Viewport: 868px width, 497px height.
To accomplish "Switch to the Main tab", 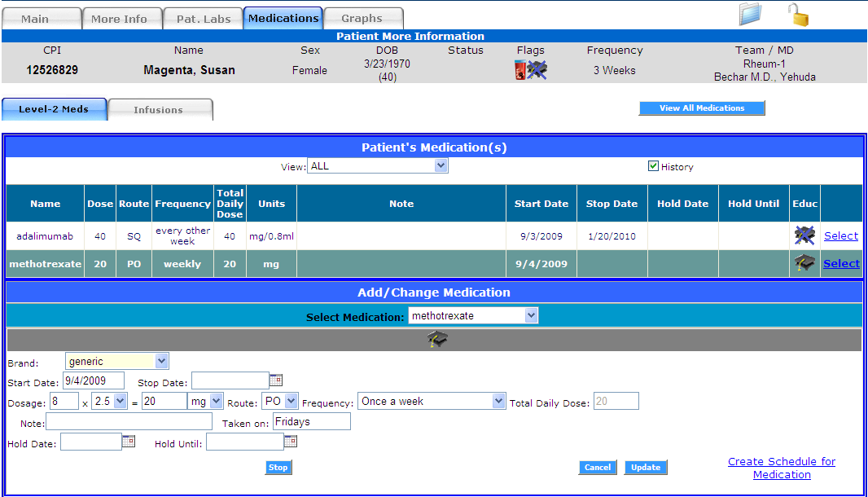I will 42,18.
